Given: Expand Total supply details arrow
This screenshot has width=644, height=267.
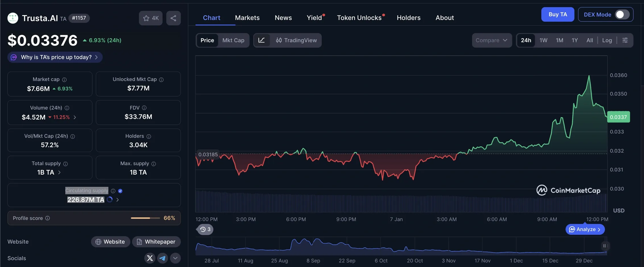Looking at the screenshot, I should point(60,173).
